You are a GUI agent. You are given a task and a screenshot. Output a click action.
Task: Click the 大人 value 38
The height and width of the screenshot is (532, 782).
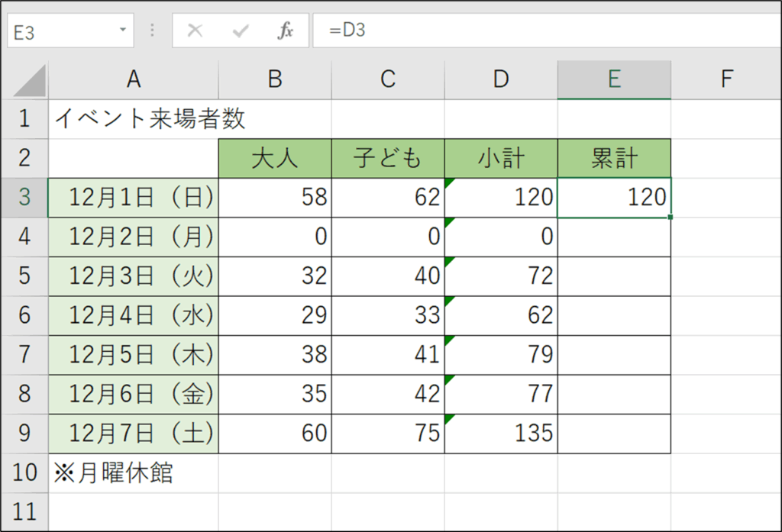click(x=275, y=355)
